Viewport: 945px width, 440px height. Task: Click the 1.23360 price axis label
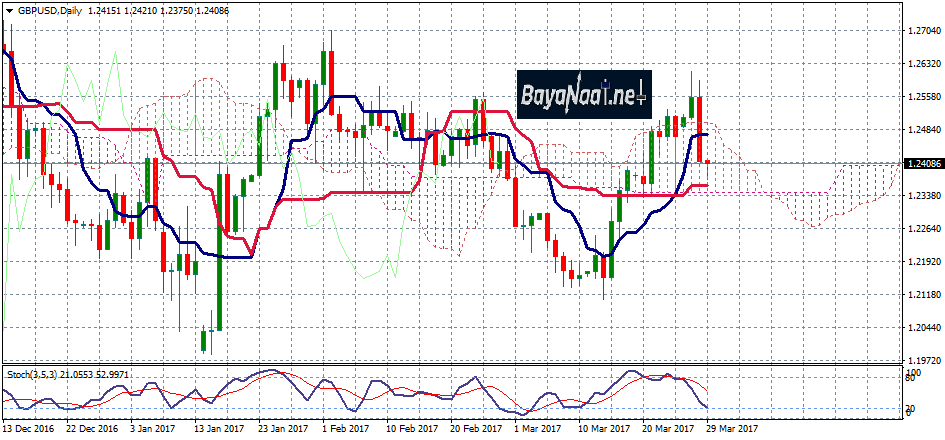[923, 196]
